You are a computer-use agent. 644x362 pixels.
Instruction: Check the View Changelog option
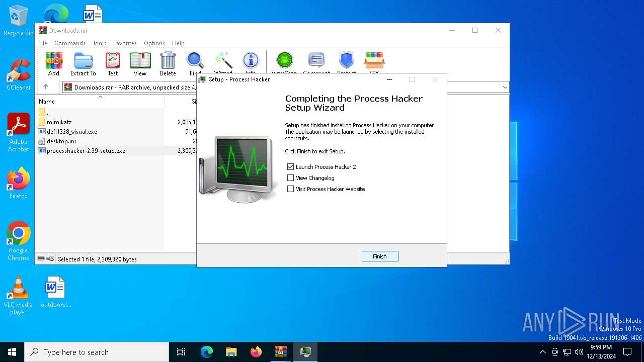pos(290,177)
